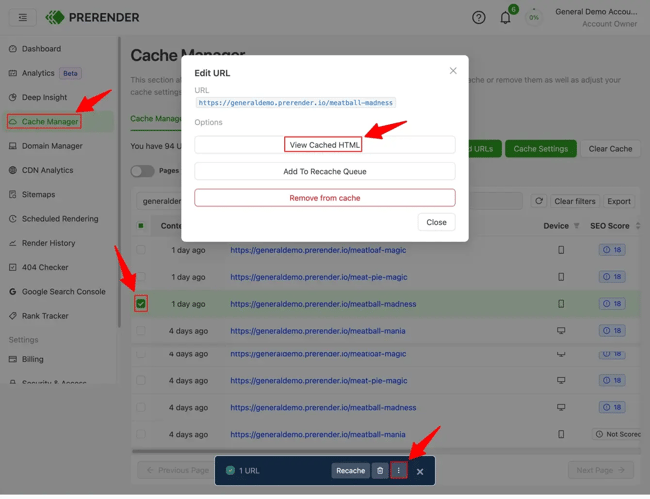Click the Billing sidebar icon
The image size is (650, 499).
click(13, 359)
